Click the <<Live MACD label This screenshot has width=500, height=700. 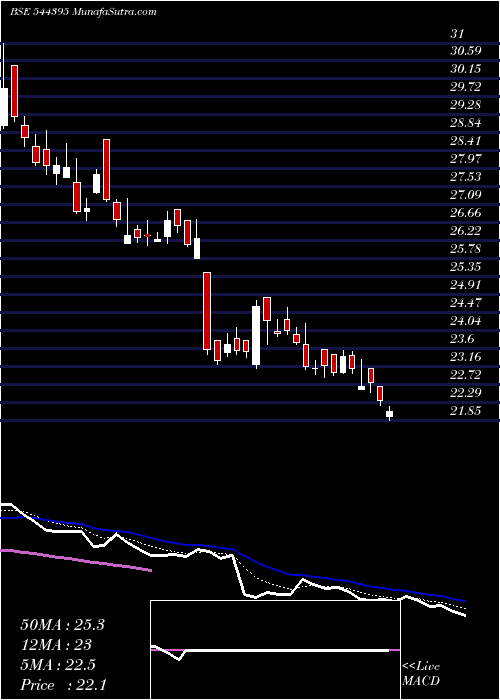pos(421,675)
